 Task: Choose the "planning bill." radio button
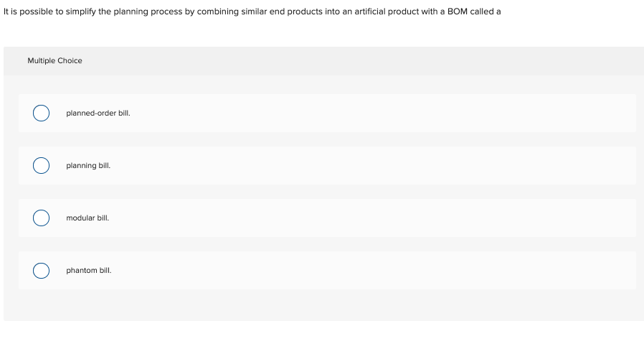41,166
